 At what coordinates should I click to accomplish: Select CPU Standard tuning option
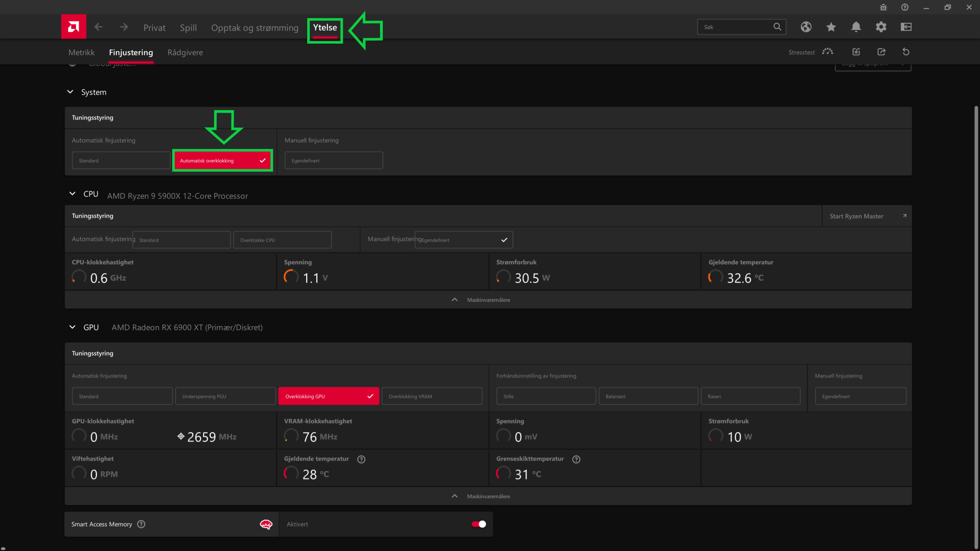tap(181, 240)
